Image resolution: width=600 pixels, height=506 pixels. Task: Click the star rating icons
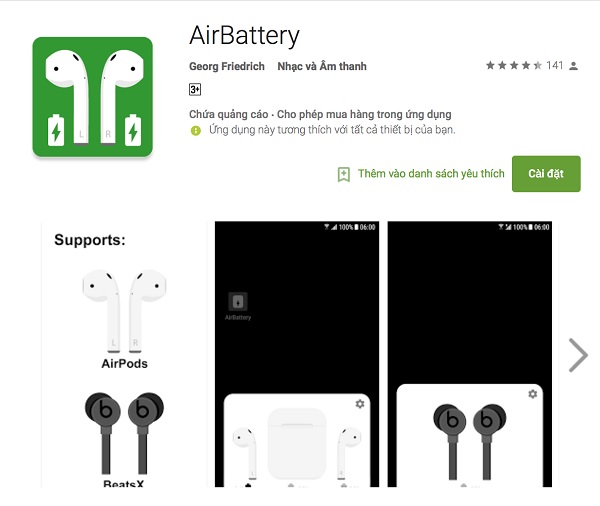[x=514, y=65]
